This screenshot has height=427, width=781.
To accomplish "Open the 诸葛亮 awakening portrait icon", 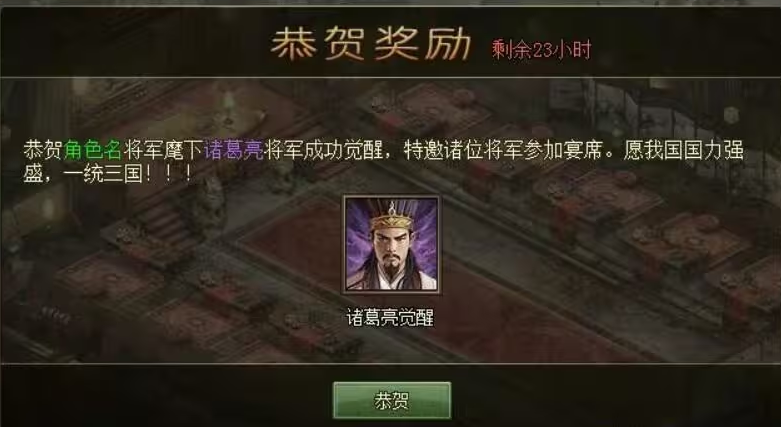I will (391, 244).
